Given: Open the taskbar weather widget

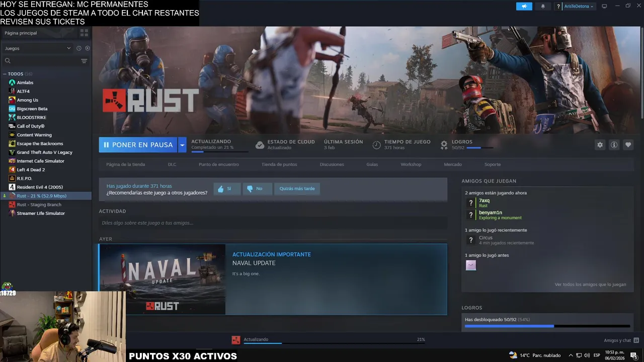Looking at the screenshot, I should pyautogui.click(x=535, y=355).
